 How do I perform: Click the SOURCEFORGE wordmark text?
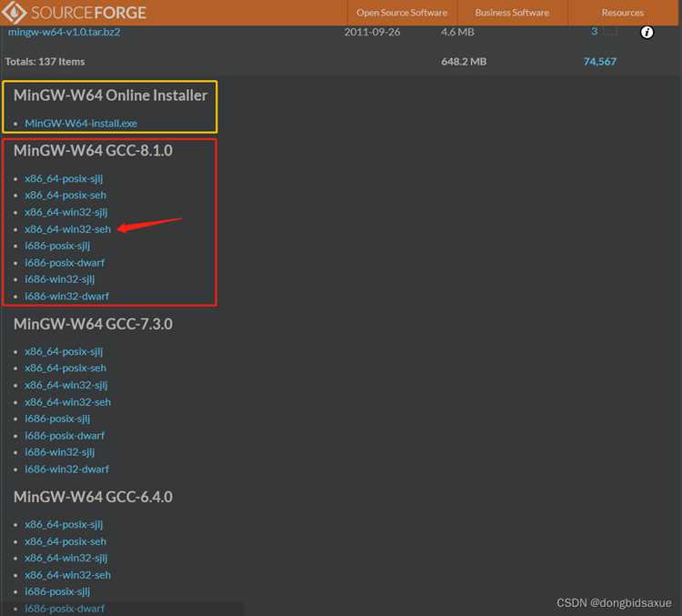[88, 13]
